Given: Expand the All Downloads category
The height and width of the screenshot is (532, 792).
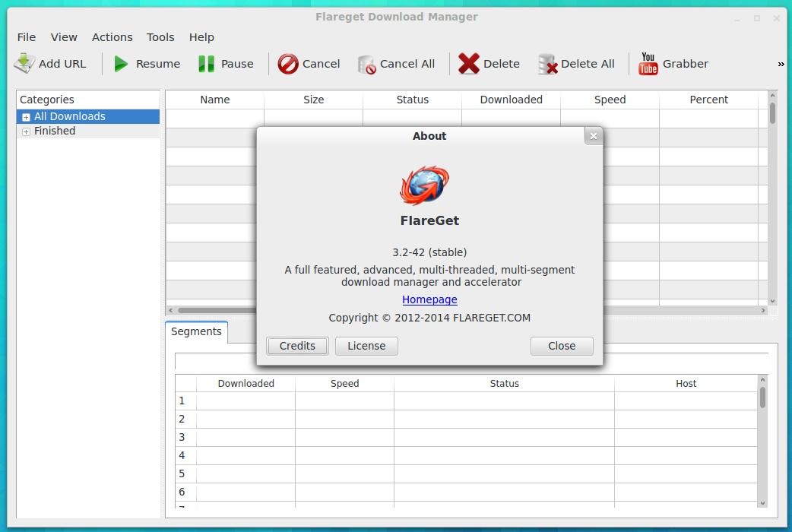Looking at the screenshot, I should tap(26, 117).
